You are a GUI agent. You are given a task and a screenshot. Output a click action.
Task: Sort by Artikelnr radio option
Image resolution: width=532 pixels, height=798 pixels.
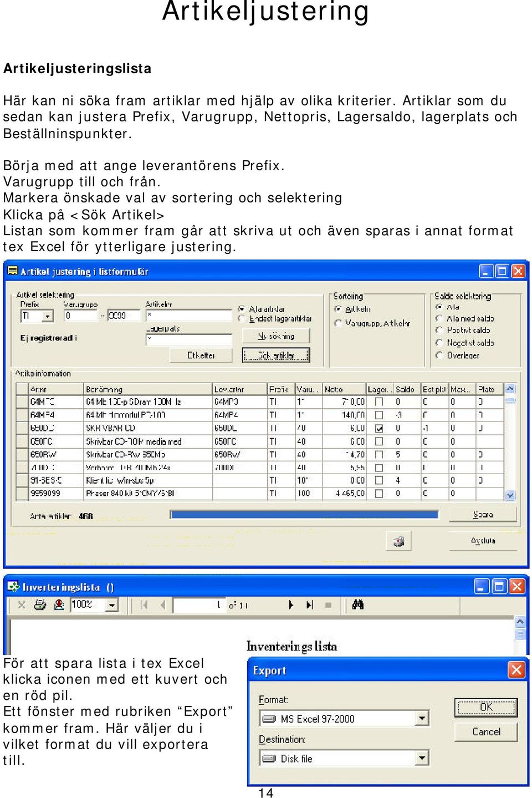coord(338,309)
